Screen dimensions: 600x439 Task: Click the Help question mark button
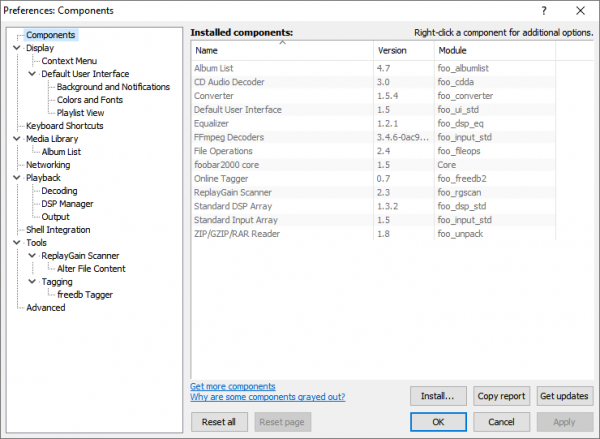544,10
